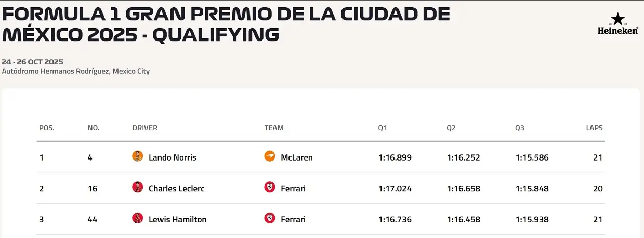Click the McLaren team name
Viewport: 644px width, 238px height.
pos(296,157)
